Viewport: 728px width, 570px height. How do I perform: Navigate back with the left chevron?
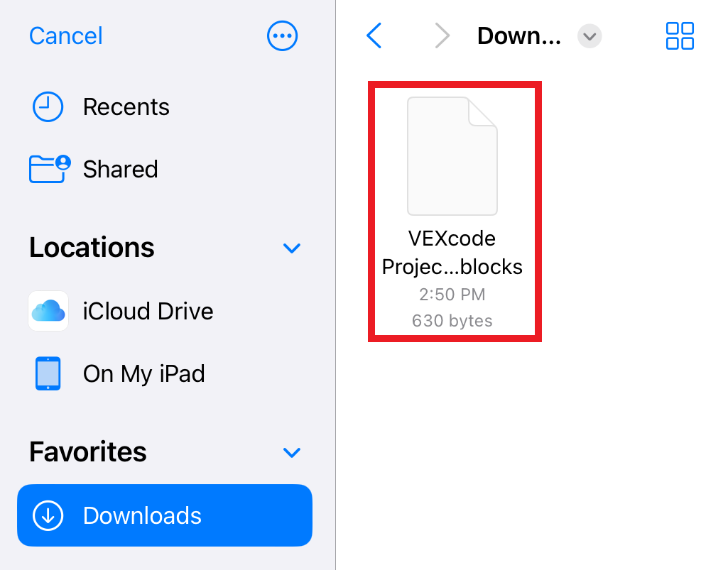tap(374, 35)
